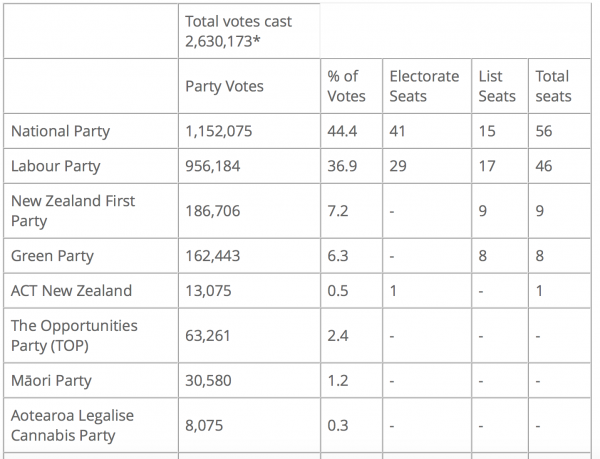Select The Opportunities Party (TOP) cell

(74, 335)
